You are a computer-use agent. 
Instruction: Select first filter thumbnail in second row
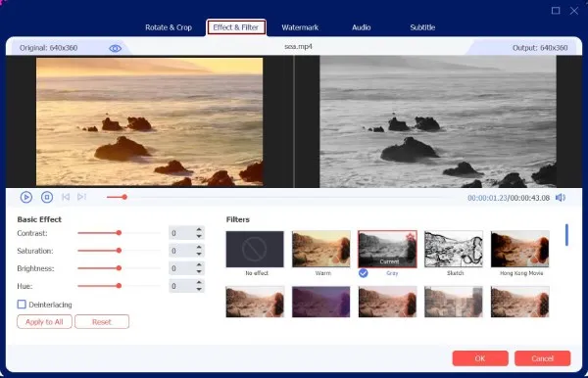(255, 302)
